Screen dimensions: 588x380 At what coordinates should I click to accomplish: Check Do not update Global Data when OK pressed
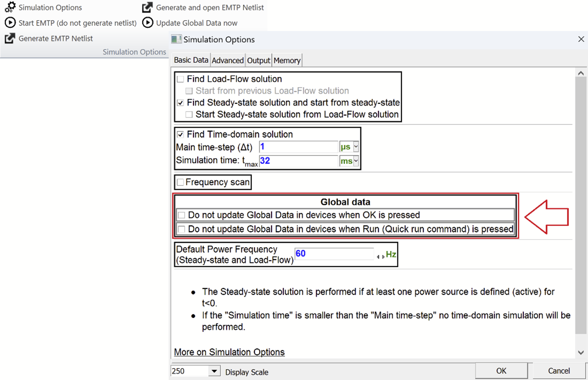[181, 215]
